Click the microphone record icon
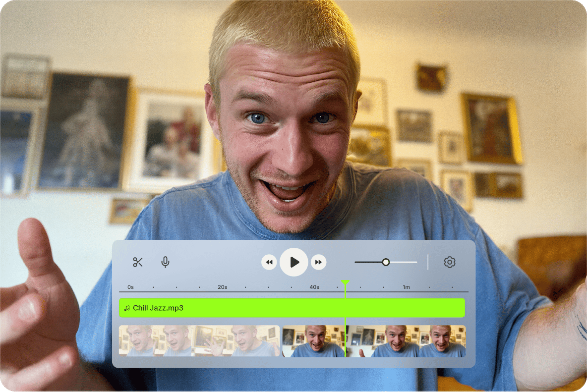Image resolution: width=587 pixels, height=392 pixels. click(165, 262)
